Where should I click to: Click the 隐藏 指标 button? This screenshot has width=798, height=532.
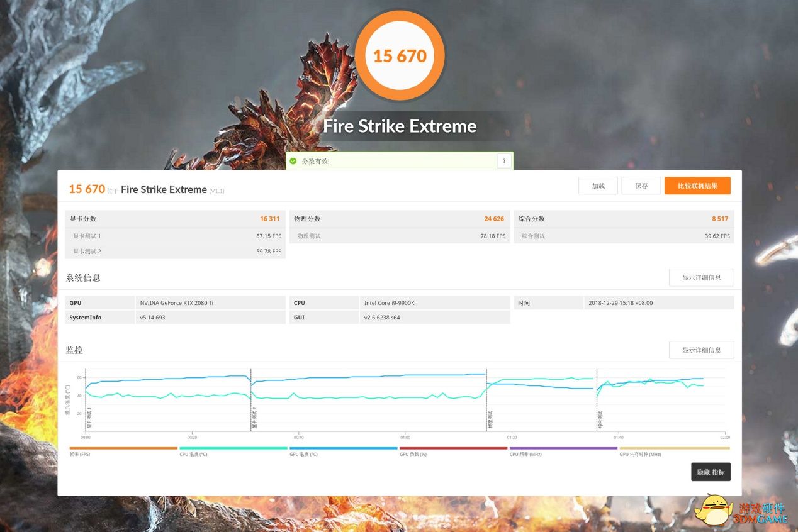(711, 472)
